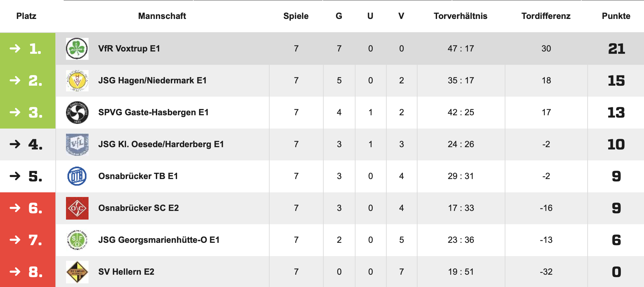Open the SPVG Gaste-Hasbergen E1 team page

pos(153,112)
